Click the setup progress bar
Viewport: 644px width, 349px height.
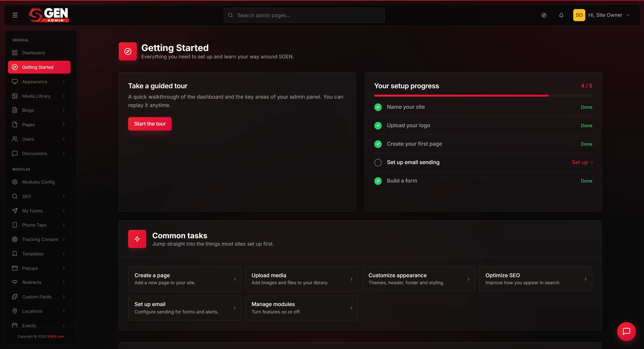[x=483, y=96]
